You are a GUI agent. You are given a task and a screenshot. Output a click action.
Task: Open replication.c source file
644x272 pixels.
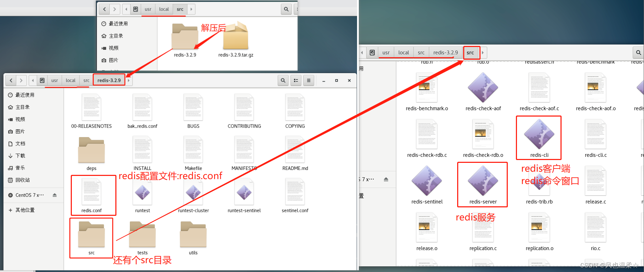pos(483,231)
